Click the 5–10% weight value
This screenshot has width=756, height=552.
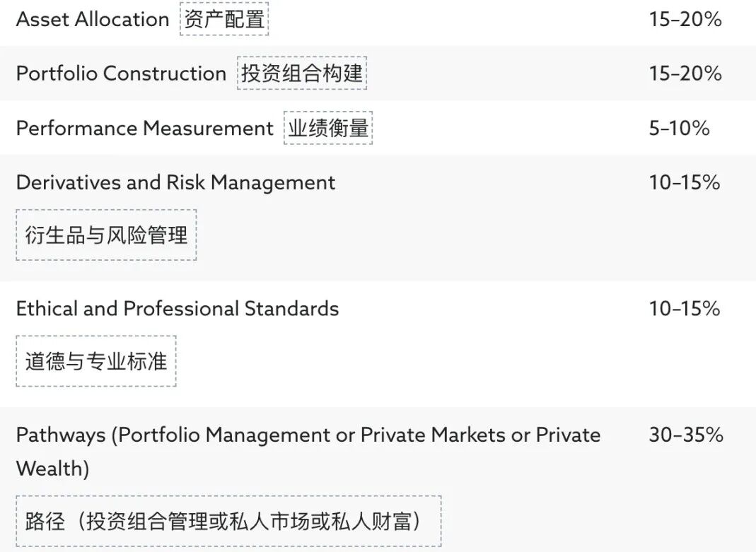click(679, 128)
